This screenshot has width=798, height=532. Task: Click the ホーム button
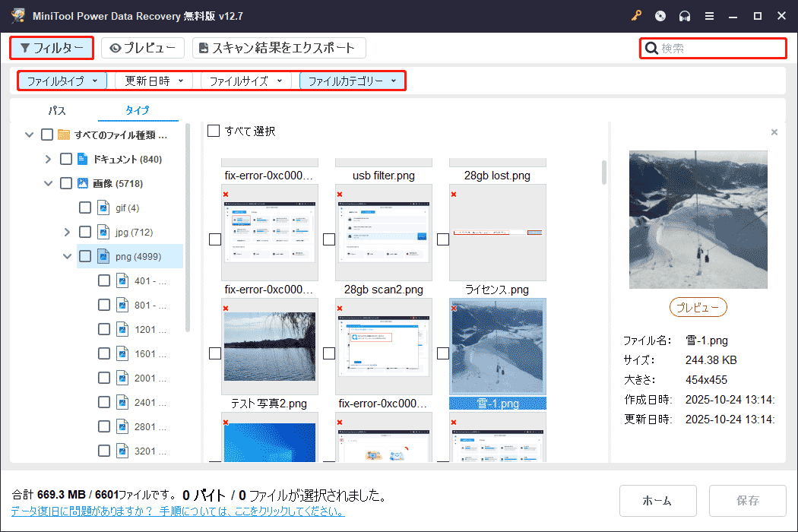click(x=658, y=501)
